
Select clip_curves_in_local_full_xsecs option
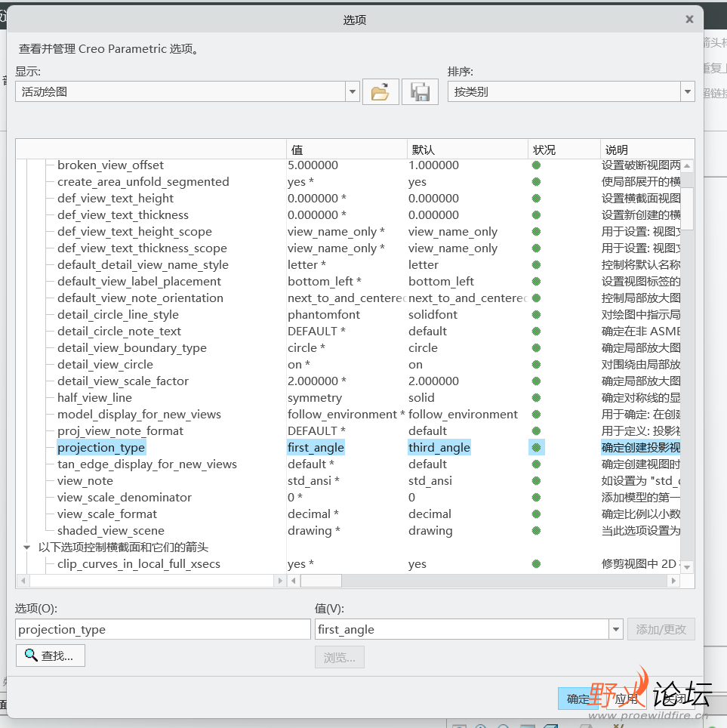139,564
